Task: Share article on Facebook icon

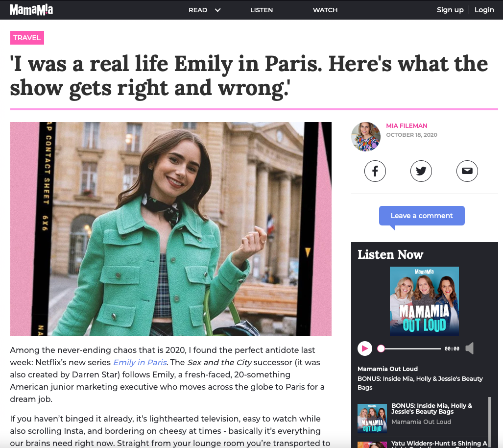Action: tap(375, 171)
